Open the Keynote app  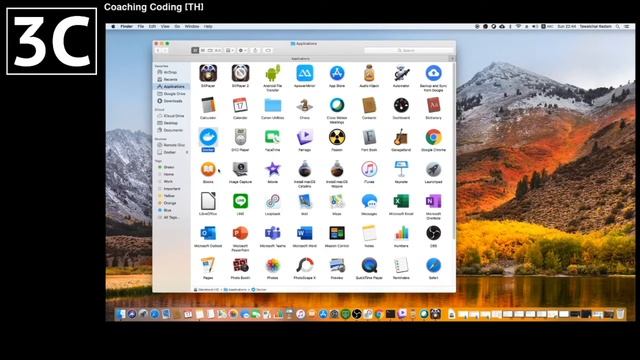click(x=401, y=169)
